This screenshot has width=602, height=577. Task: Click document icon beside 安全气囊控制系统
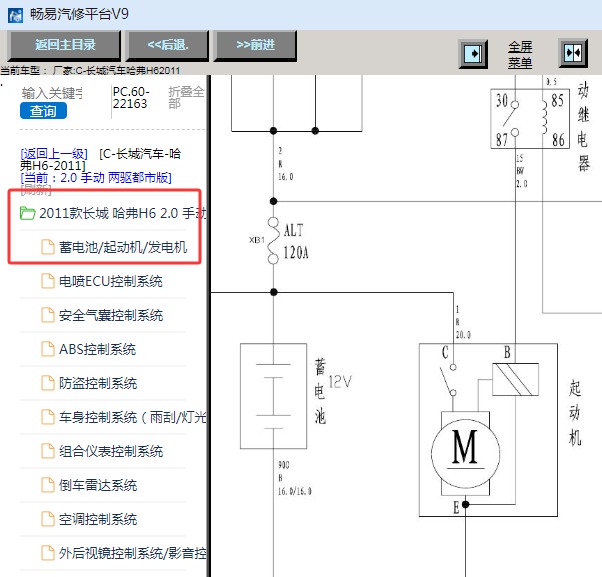(x=48, y=315)
